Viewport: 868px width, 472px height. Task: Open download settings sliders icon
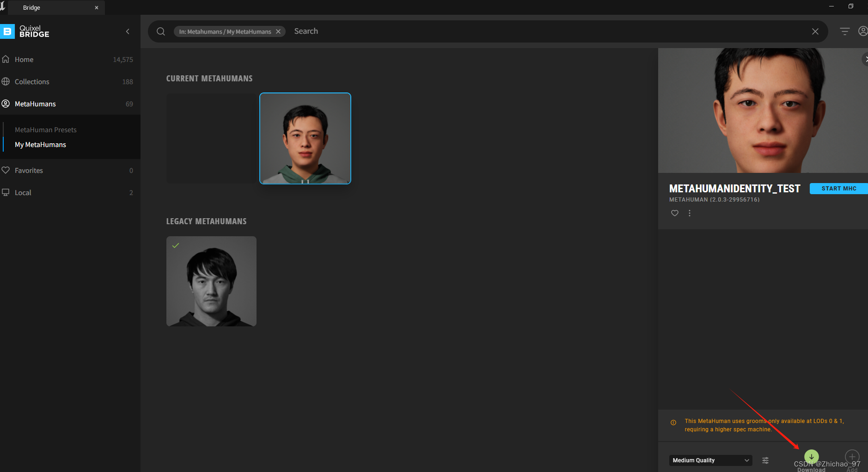765,460
